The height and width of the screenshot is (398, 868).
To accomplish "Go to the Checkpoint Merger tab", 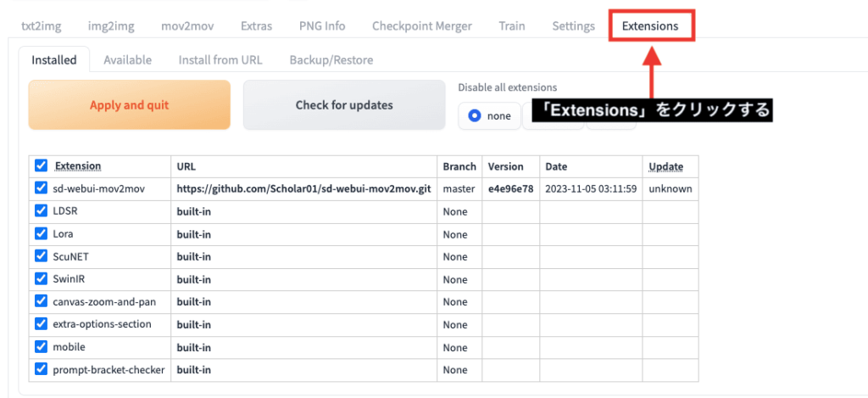I will 422,25.
